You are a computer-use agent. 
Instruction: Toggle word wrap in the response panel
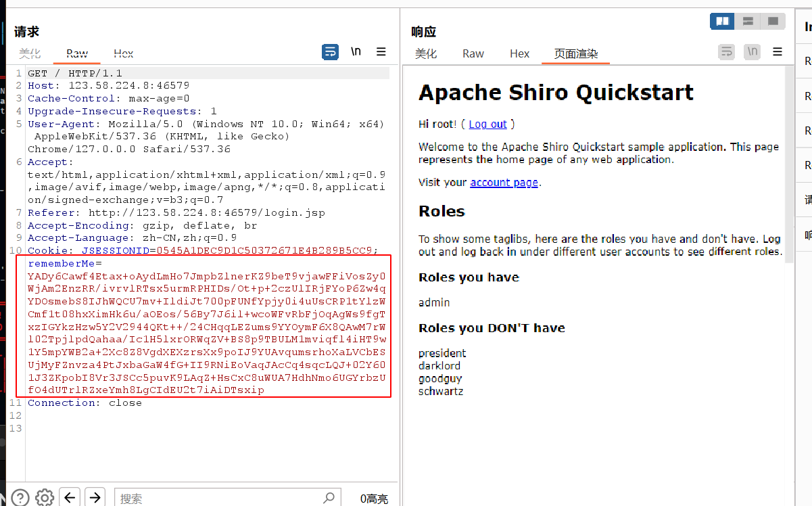(x=726, y=52)
